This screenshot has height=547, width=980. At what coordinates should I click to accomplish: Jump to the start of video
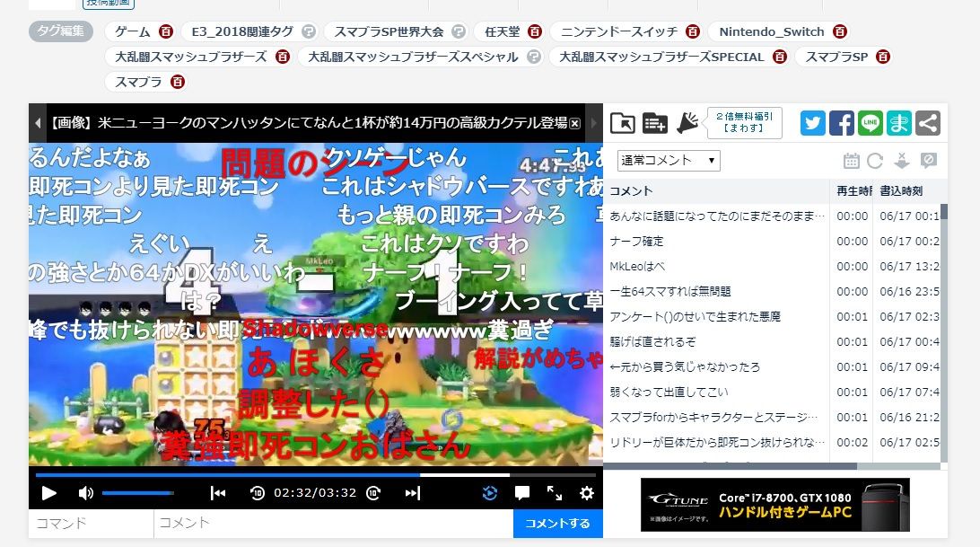click(x=218, y=493)
